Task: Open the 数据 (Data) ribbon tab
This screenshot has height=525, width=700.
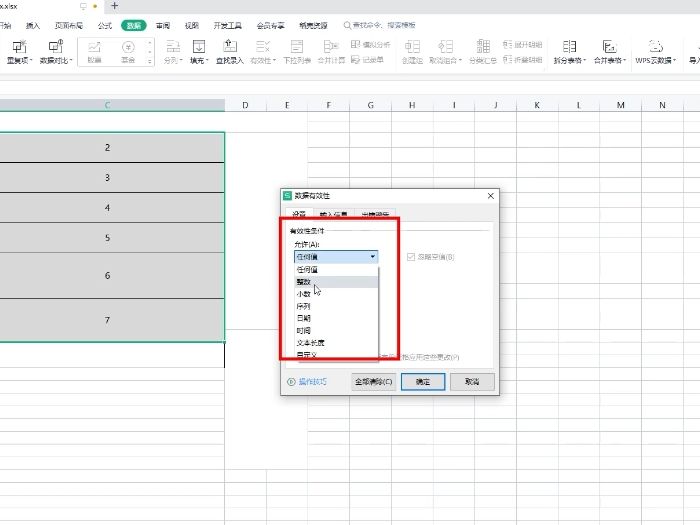Action: [x=133, y=25]
